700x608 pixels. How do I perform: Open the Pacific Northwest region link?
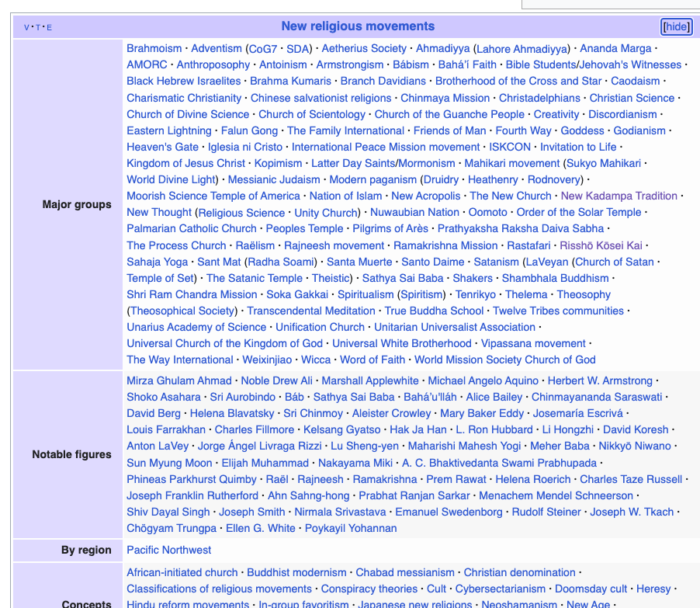pos(168,550)
